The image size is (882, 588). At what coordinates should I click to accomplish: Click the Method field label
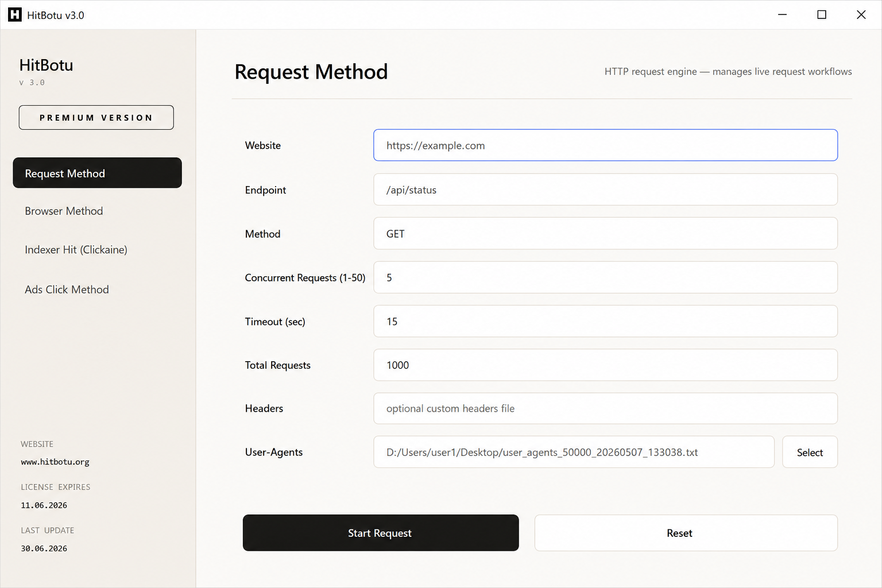[263, 234]
